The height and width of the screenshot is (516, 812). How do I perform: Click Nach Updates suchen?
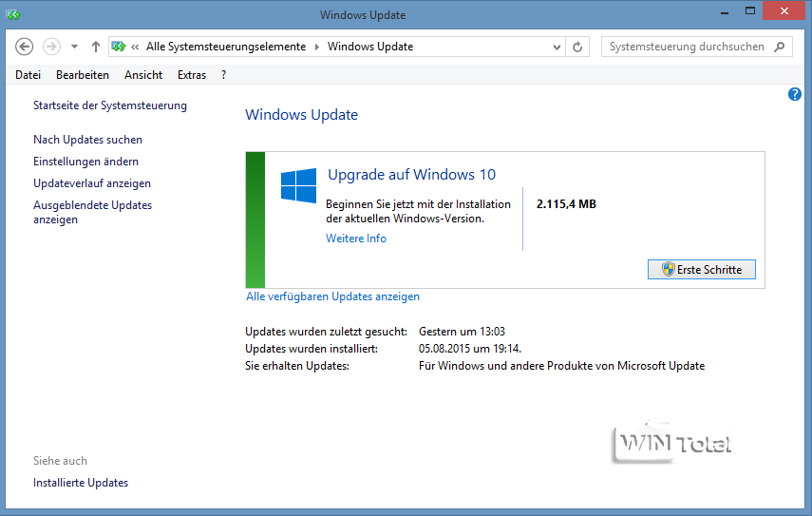click(87, 140)
